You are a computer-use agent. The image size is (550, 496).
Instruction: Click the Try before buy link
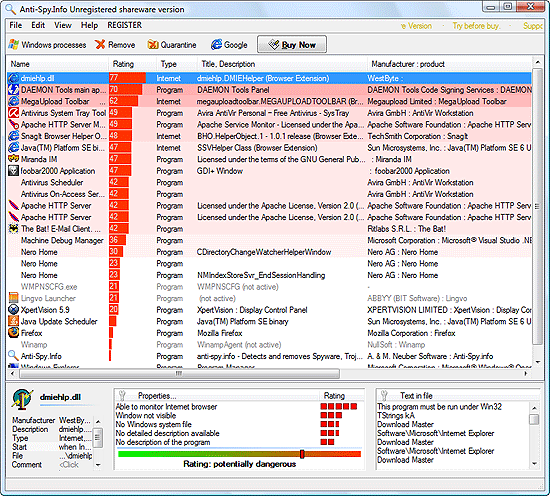point(476,26)
